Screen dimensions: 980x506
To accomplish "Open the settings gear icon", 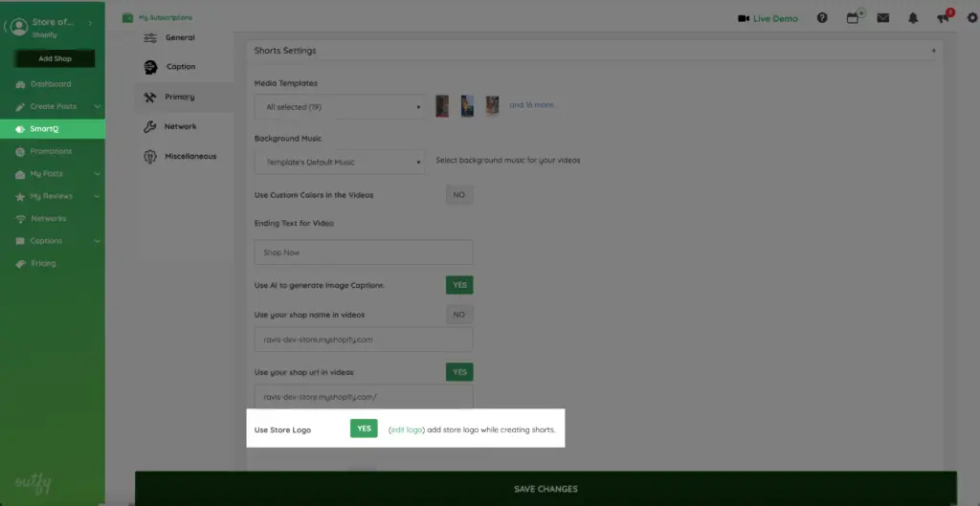I will point(972,18).
